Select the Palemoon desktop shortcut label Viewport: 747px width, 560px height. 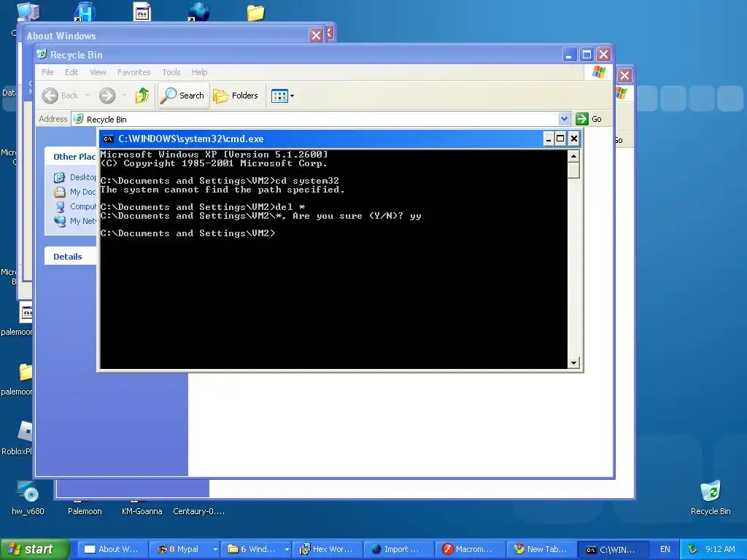click(85, 511)
